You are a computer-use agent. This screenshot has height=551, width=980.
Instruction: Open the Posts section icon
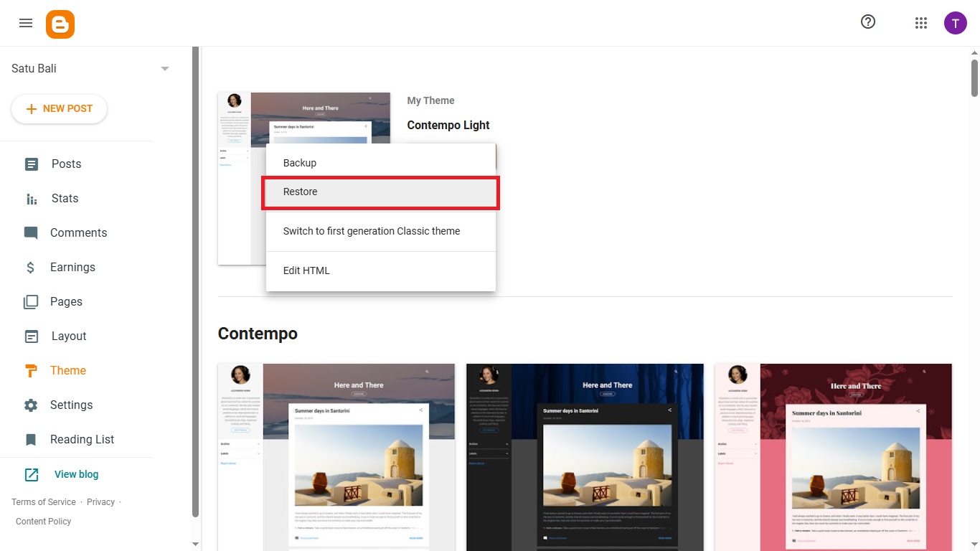click(x=32, y=164)
